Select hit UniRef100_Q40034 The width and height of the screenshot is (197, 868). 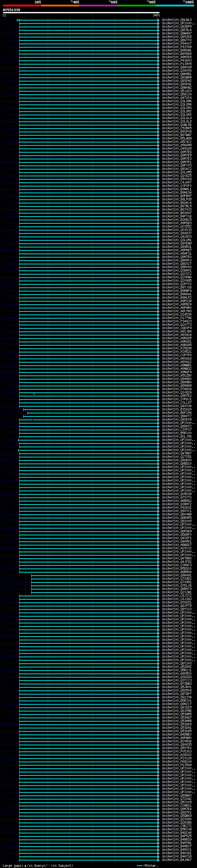(176, 406)
